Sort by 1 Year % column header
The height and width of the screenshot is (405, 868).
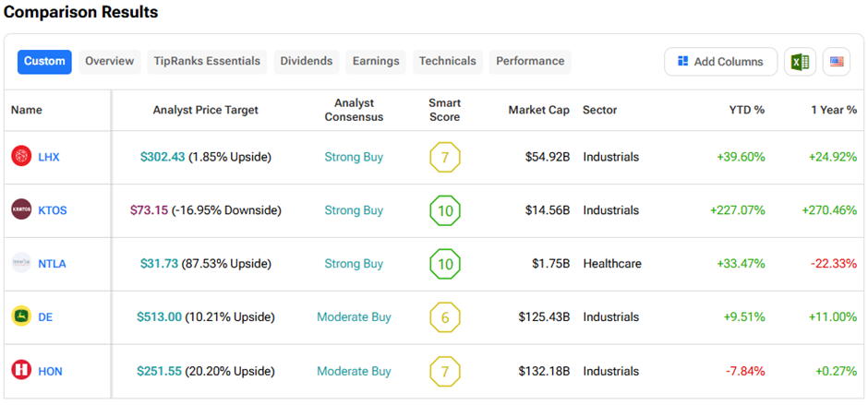point(834,110)
